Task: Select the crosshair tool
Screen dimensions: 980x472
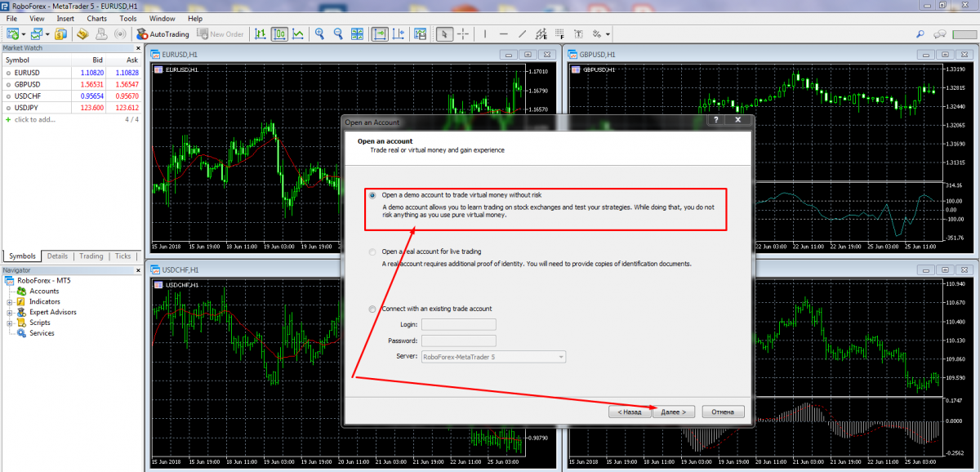Action: coord(463,34)
